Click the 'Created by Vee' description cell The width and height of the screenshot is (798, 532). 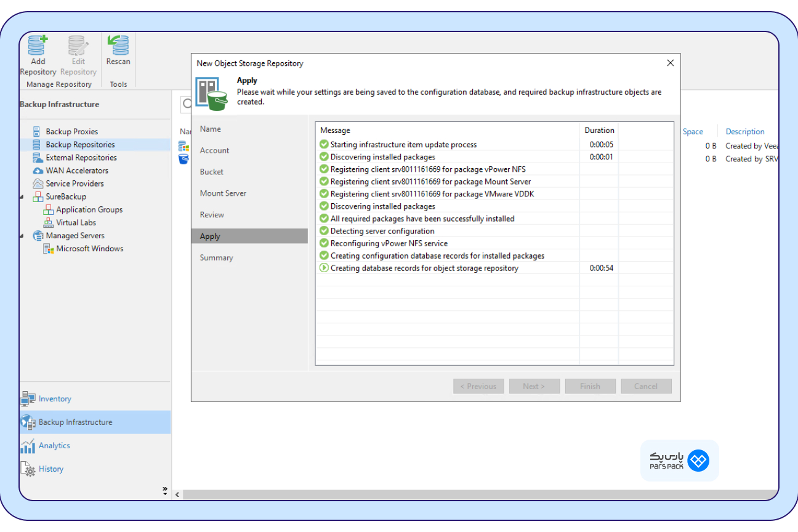pyautogui.click(x=751, y=146)
